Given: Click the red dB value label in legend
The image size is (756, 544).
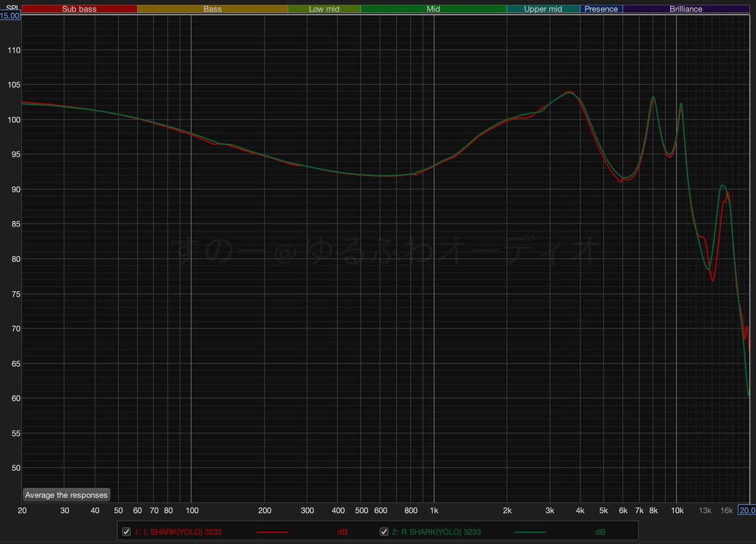Looking at the screenshot, I should pos(342,532).
